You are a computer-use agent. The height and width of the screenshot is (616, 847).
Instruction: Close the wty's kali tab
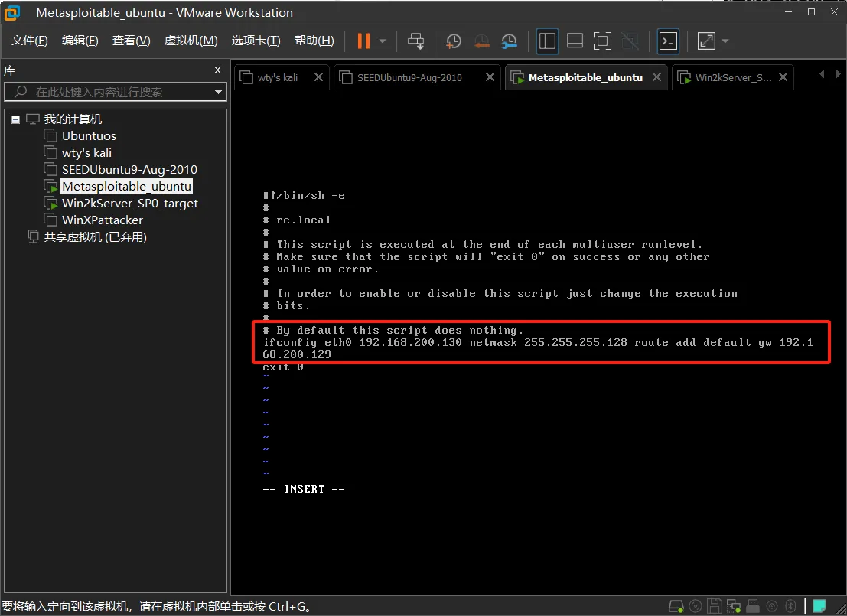pyautogui.click(x=319, y=77)
